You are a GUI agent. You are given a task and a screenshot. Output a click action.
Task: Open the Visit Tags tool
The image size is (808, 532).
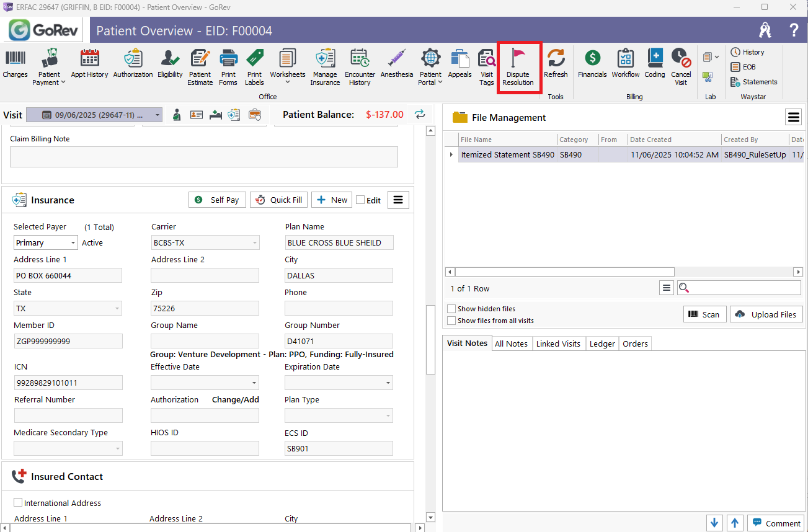tap(487, 67)
